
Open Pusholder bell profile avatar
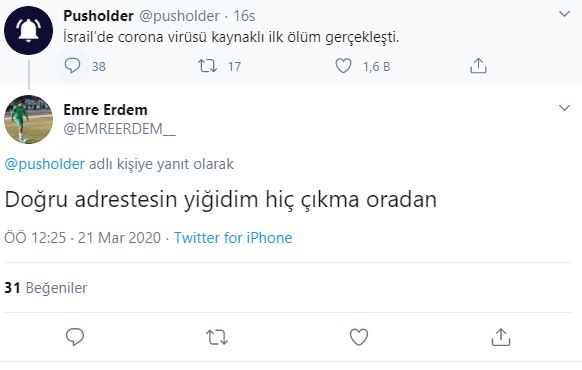pyautogui.click(x=29, y=30)
